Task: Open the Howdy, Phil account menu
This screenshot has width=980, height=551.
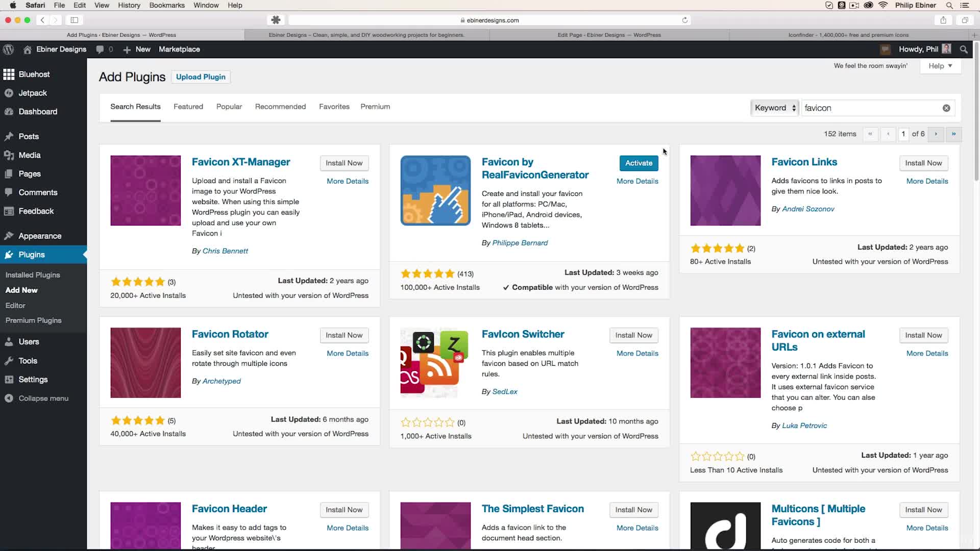Action: coord(925,49)
